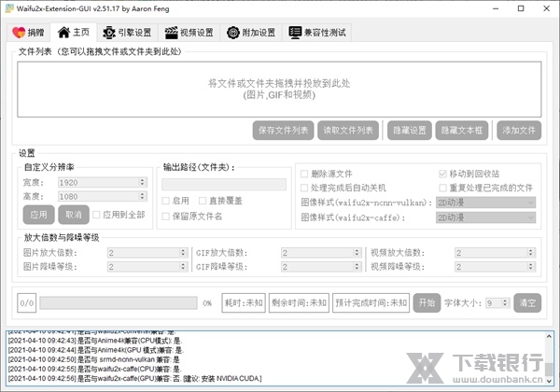Toggle the 保留原文件名 checkbox

192,217
